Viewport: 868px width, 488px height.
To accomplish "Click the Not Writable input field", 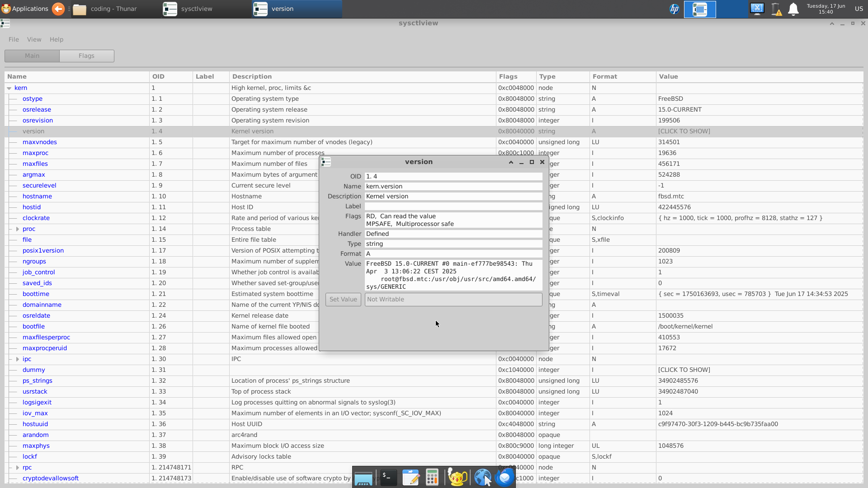I will pos(453,299).
